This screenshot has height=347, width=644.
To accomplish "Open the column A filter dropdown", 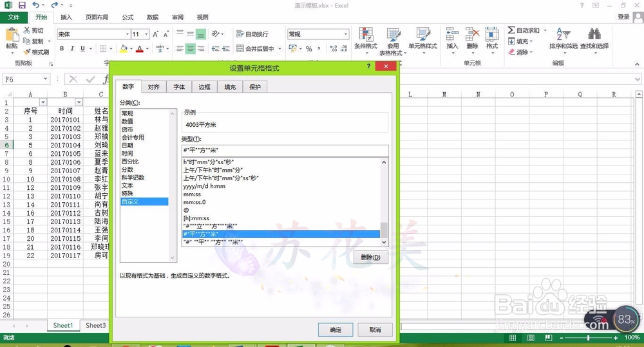I will tap(43, 102).
